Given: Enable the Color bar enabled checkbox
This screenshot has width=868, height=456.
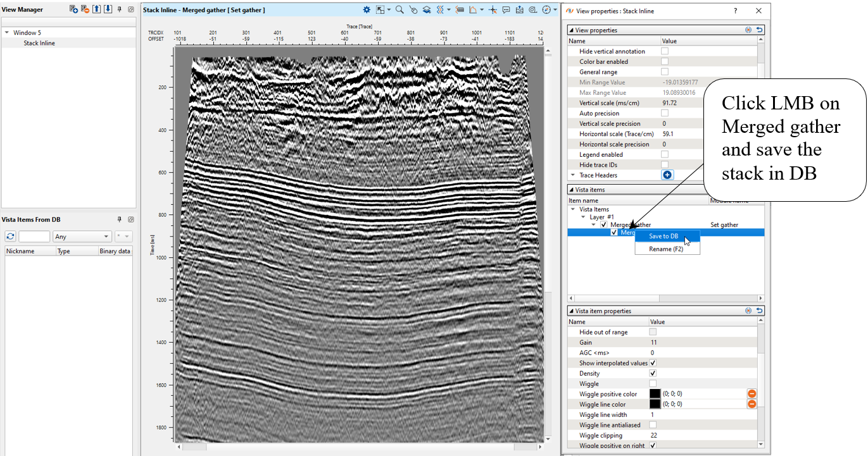Looking at the screenshot, I should point(665,62).
